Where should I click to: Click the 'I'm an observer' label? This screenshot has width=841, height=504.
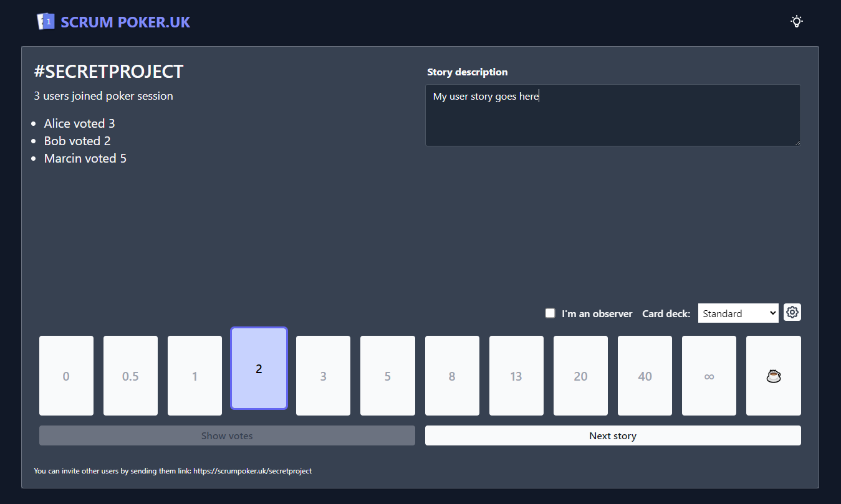click(597, 313)
